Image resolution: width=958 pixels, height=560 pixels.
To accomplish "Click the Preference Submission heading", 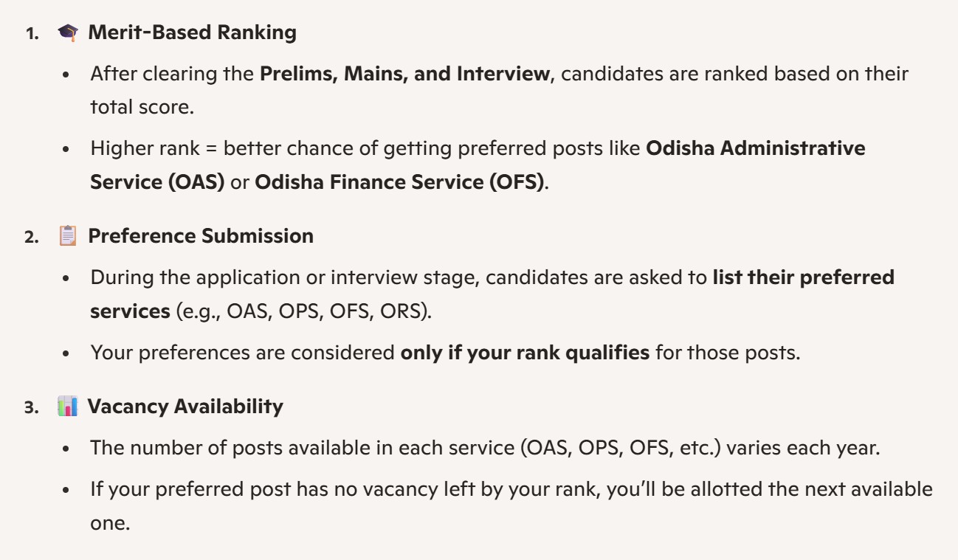I will pyautogui.click(x=201, y=236).
